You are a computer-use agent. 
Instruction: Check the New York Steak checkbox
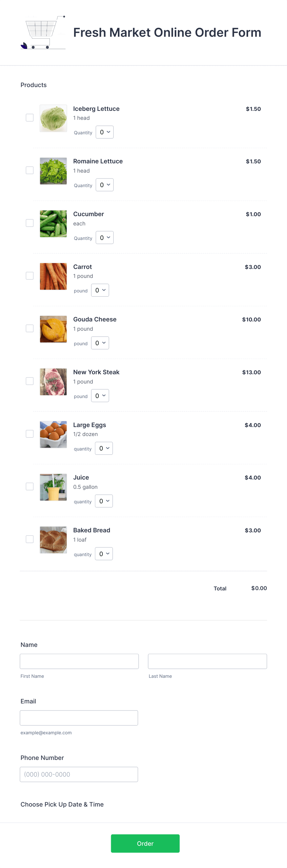pyautogui.click(x=30, y=381)
